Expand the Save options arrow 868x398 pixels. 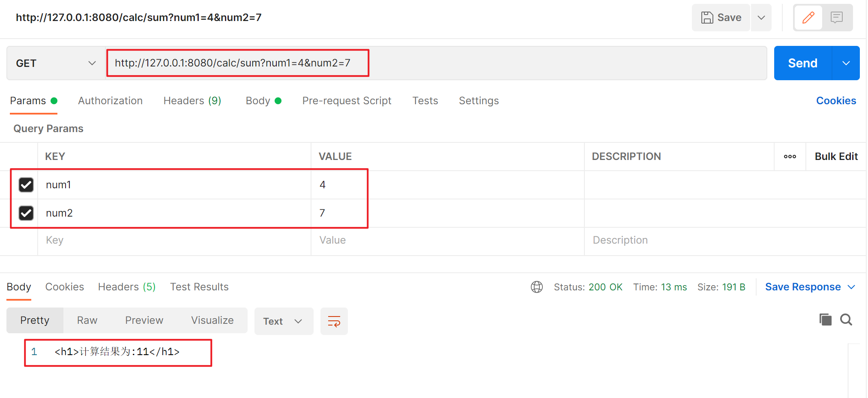tap(761, 18)
